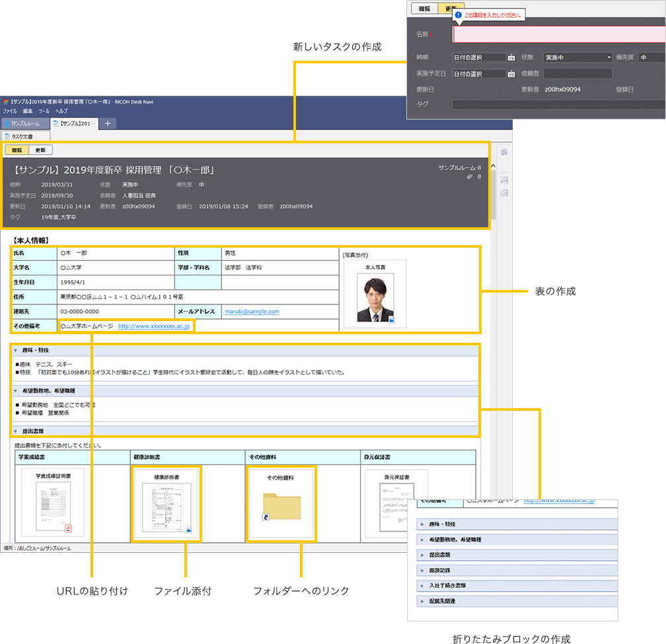The image size is (666, 644).
Task: Collapse the 希望勤務地、希望職種 section
Action: coord(15,391)
